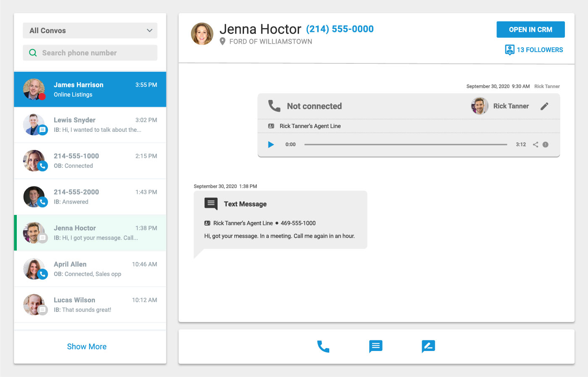
Task: Open Lucas Wilson conversation
Action: point(90,305)
